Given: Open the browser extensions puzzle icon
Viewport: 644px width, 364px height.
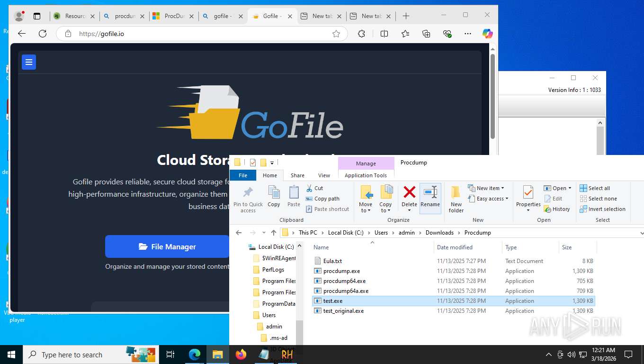Looking at the screenshot, I should coord(361,34).
